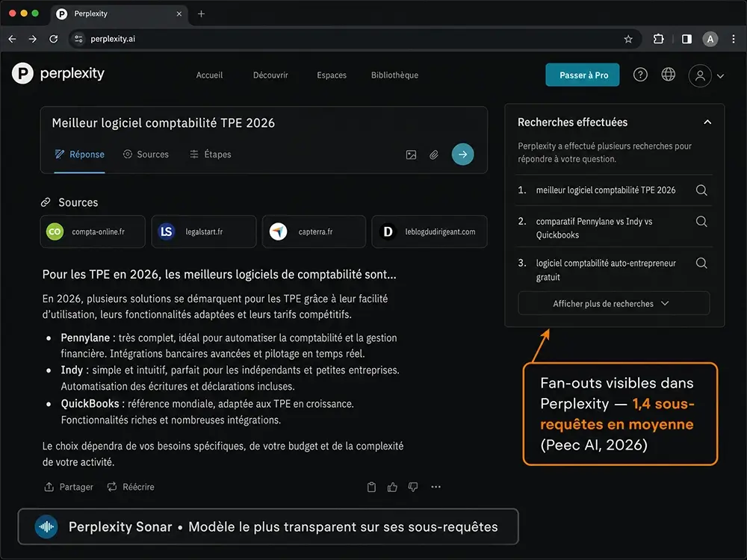Open site information icon in address bar
747x560 pixels.
pos(78,39)
